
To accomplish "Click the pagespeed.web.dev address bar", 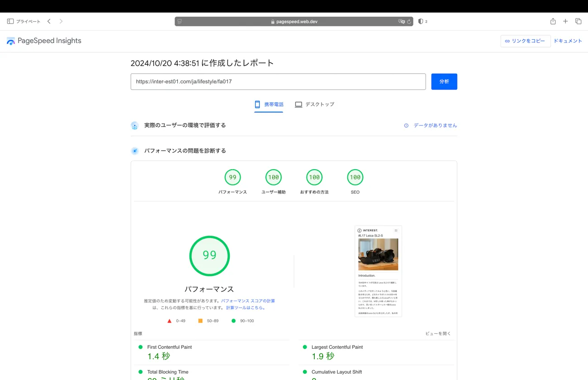I will click(x=294, y=21).
